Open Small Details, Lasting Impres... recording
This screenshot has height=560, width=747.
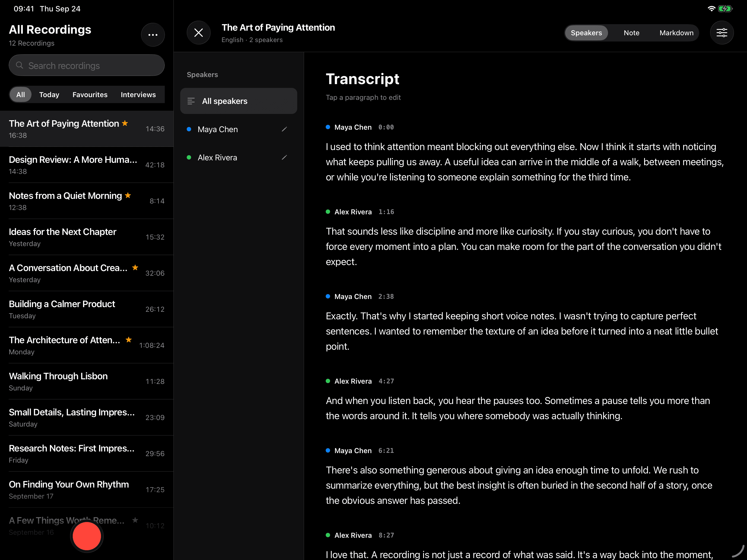point(87,418)
